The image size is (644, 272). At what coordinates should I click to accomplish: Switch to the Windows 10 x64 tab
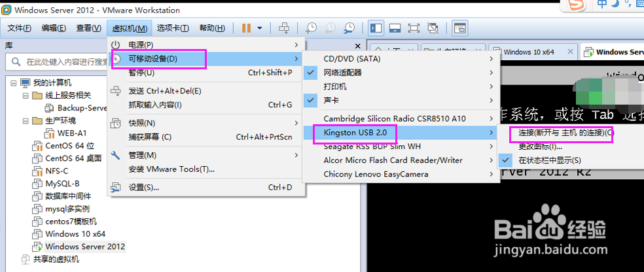point(528,52)
